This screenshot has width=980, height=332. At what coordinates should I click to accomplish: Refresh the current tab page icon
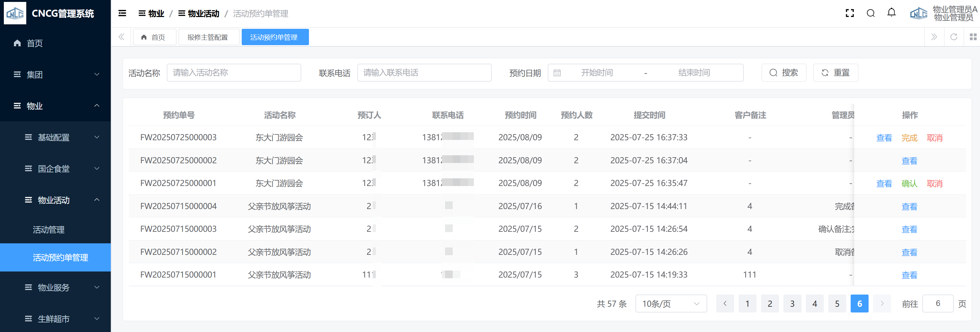(954, 37)
